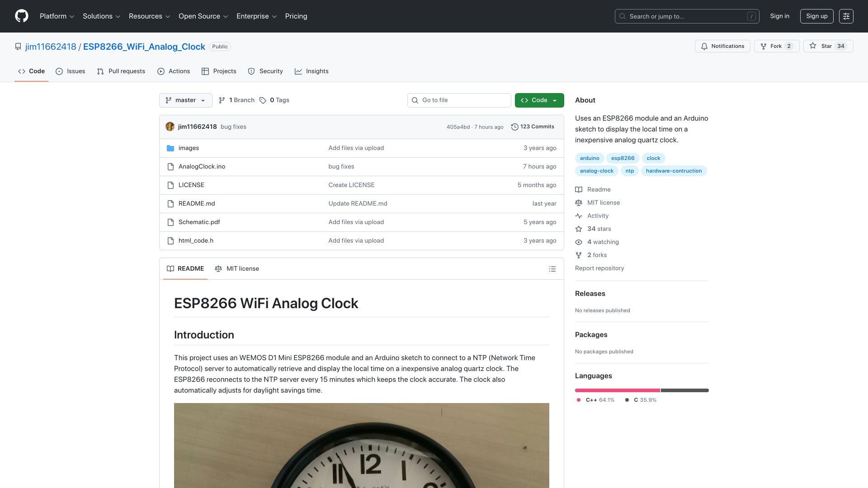The image size is (868, 488).
Task: Click the Sign up button
Action: coord(817,16)
